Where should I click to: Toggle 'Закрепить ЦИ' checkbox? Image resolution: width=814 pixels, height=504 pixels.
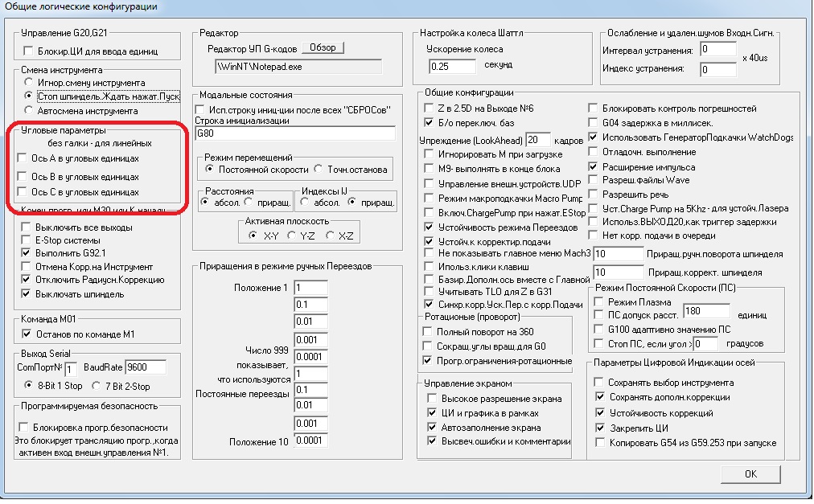[x=601, y=428]
